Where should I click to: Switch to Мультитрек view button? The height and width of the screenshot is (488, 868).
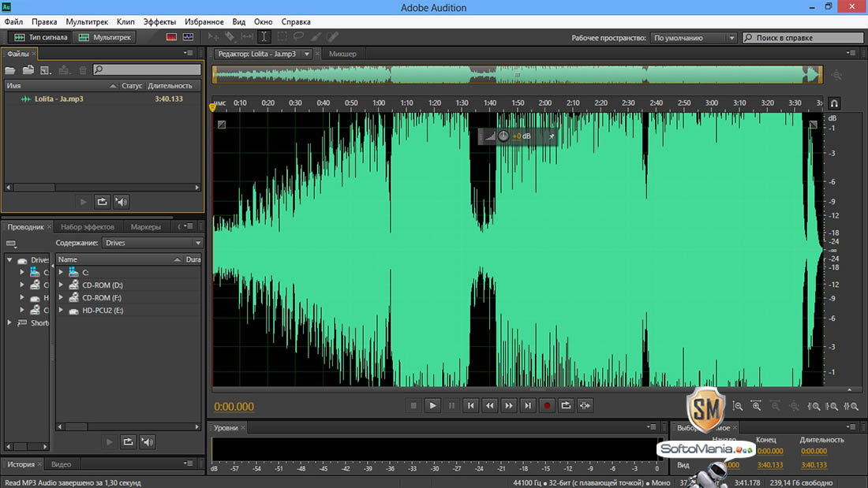click(x=105, y=37)
